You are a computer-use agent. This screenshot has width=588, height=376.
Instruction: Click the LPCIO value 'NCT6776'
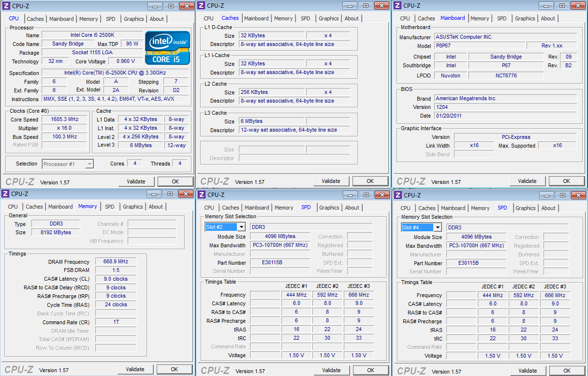click(x=506, y=75)
